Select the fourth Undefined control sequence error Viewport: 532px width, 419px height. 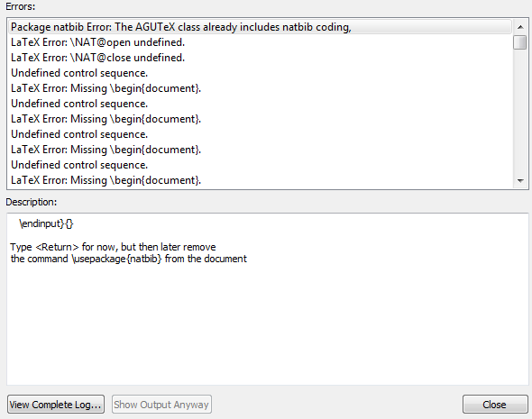(260, 165)
